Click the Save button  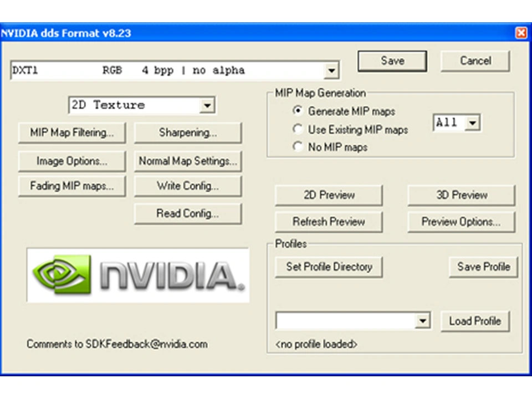point(392,61)
